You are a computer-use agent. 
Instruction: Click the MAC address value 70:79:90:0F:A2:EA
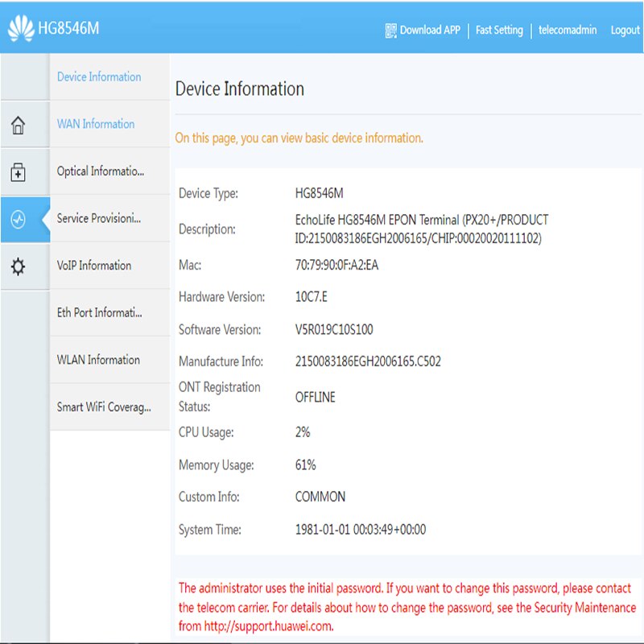(x=336, y=265)
